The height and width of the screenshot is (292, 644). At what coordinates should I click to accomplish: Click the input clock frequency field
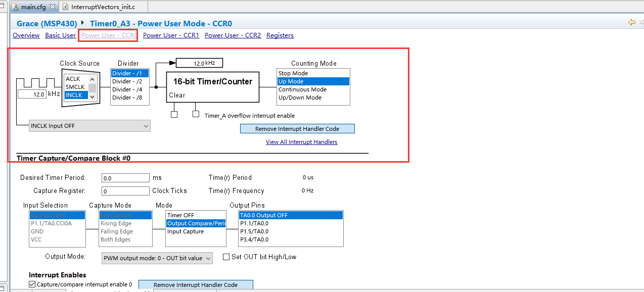32,94
